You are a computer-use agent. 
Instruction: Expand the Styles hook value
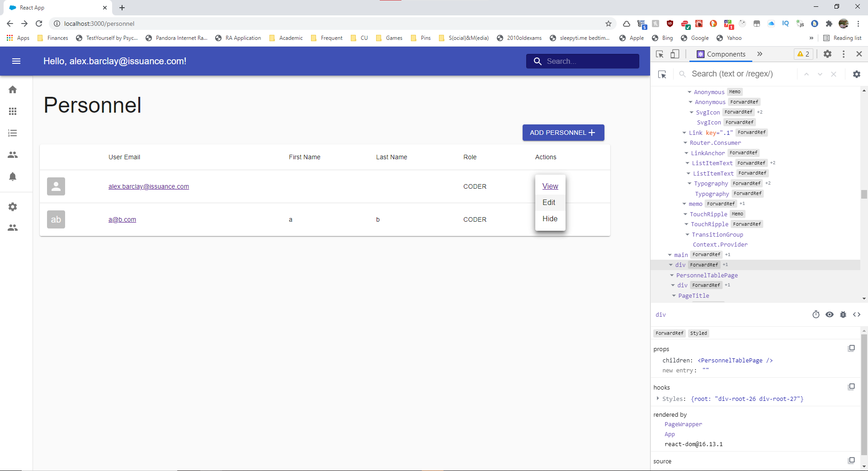click(x=658, y=399)
